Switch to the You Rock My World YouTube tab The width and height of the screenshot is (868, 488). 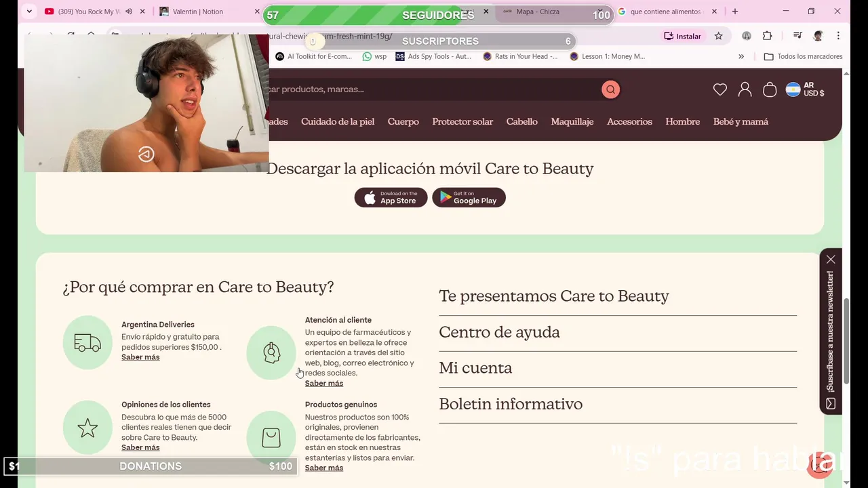click(88, 12)
